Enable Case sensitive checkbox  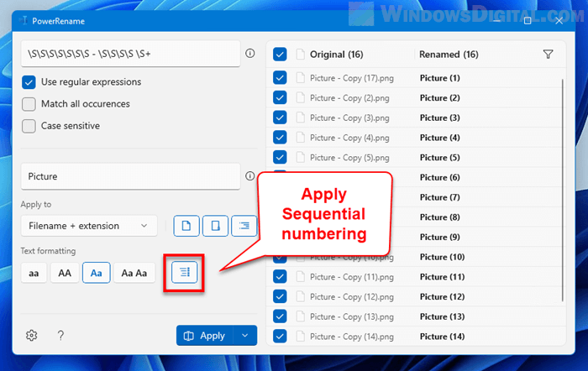coord(29,126)
